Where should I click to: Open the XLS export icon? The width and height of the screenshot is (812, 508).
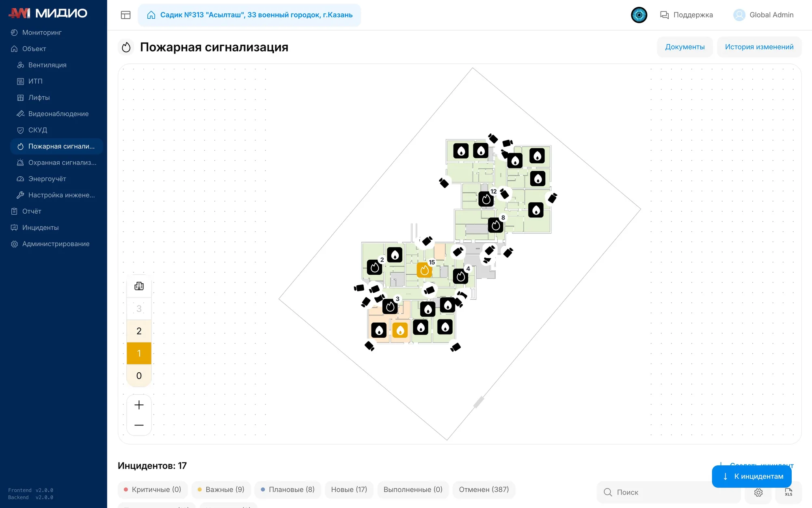[x=788, y=492]
